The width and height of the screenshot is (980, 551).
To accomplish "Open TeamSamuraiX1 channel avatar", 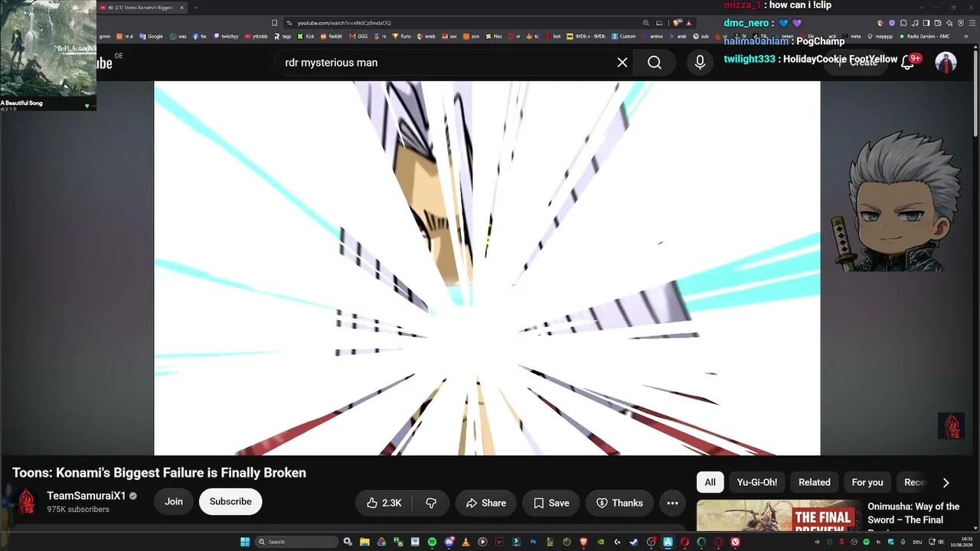I will coord(27,501).
